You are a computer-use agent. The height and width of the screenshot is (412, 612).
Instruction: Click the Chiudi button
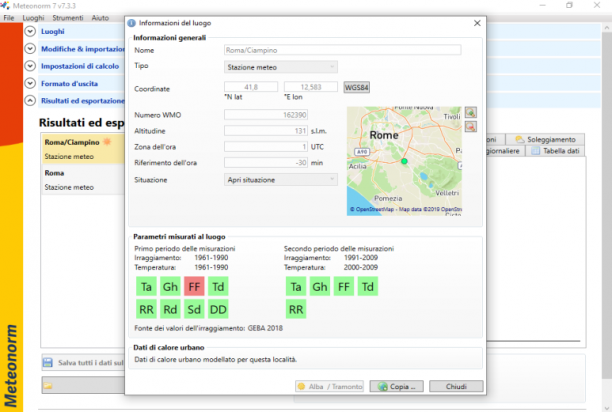(456, 386)
